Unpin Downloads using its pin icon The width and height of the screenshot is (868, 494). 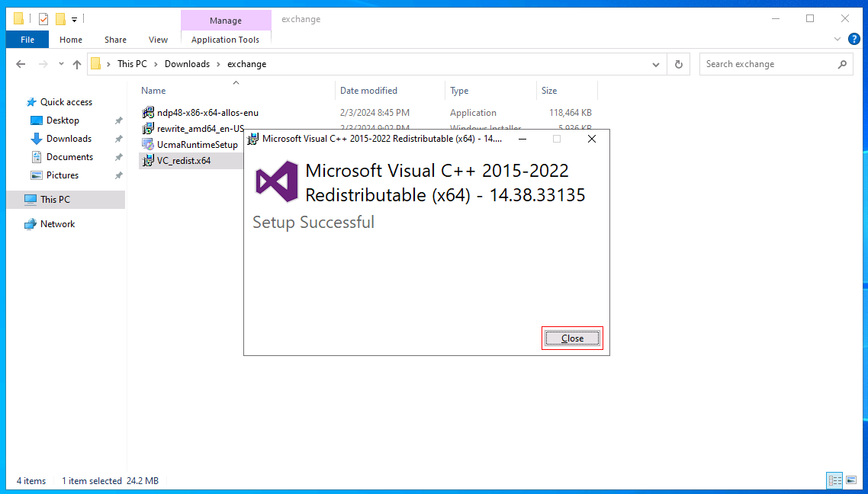coord(118,139)
